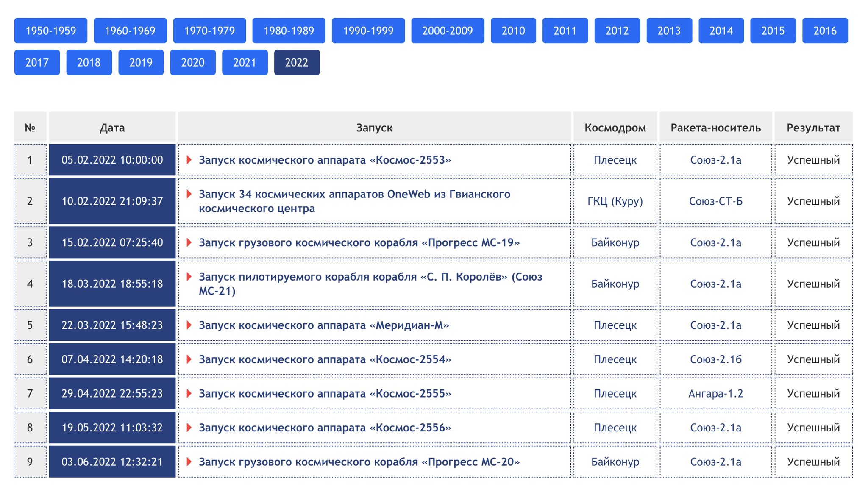Open the Запуск космического аппарата Меридиан-М link

(324, 325)
